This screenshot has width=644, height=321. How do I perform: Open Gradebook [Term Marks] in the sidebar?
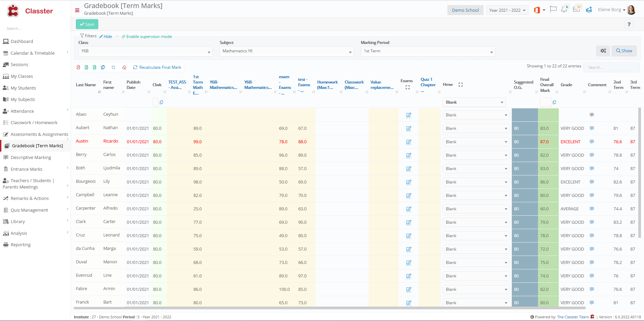37,146
